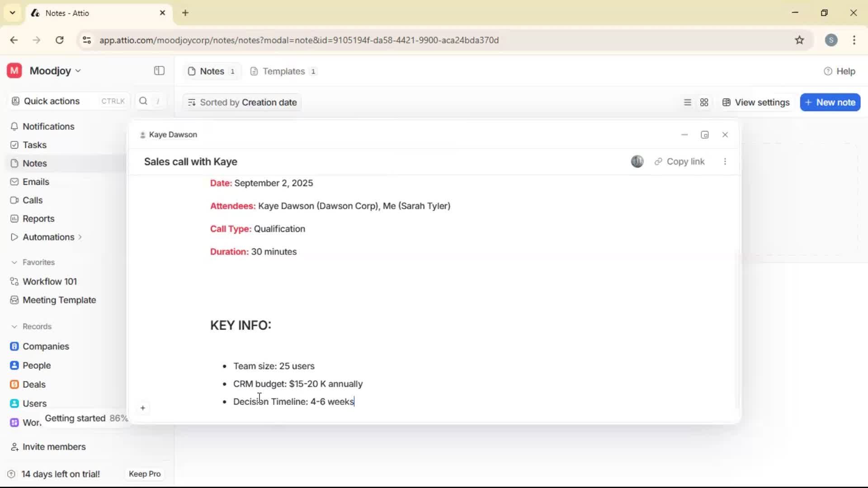The image size is (868, 488).
Task: Open the Companies record list
Action: (x=45, y=347)
